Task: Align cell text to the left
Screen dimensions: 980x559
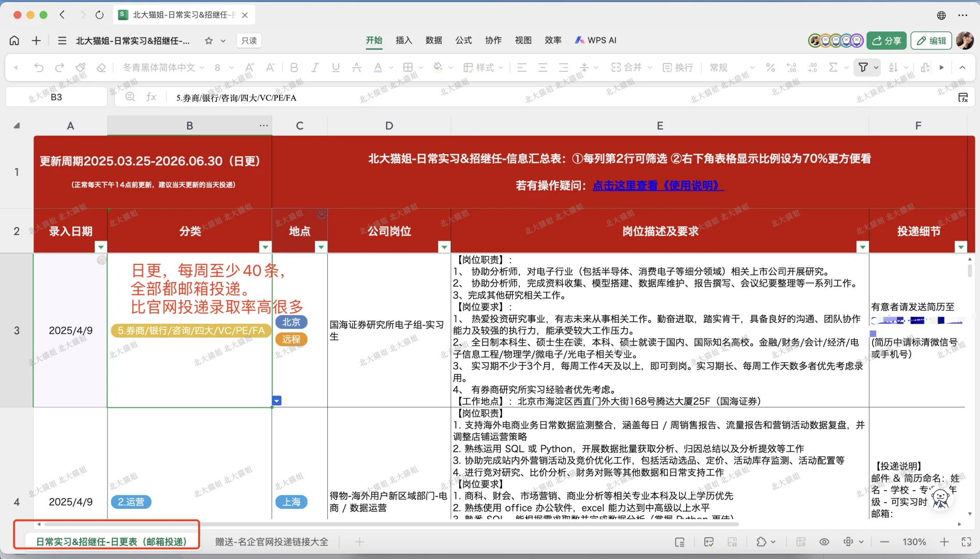Action: point(522,67)
